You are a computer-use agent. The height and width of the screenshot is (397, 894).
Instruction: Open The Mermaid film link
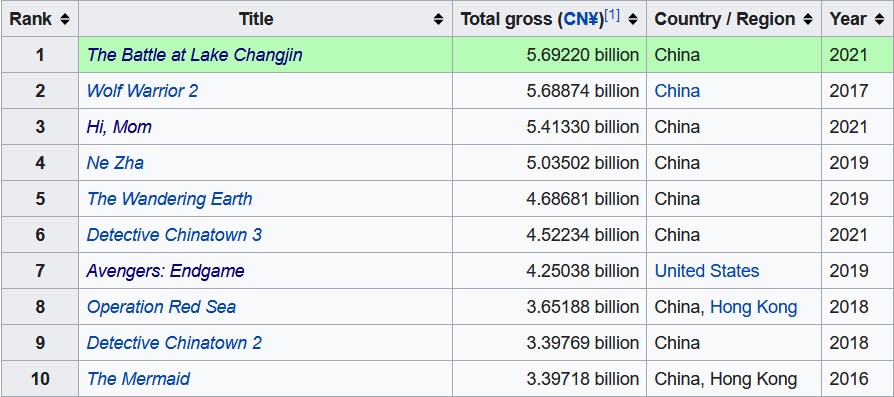pyautogui.click(x=139, y=378)
